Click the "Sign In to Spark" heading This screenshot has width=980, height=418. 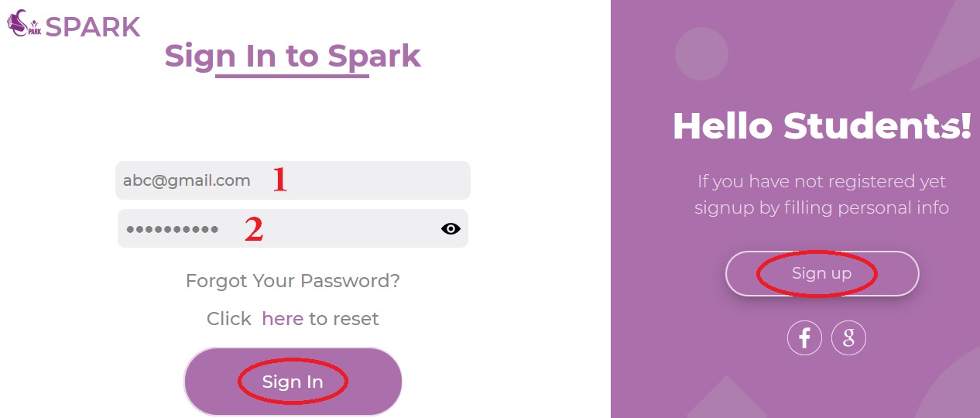(293, 56)
